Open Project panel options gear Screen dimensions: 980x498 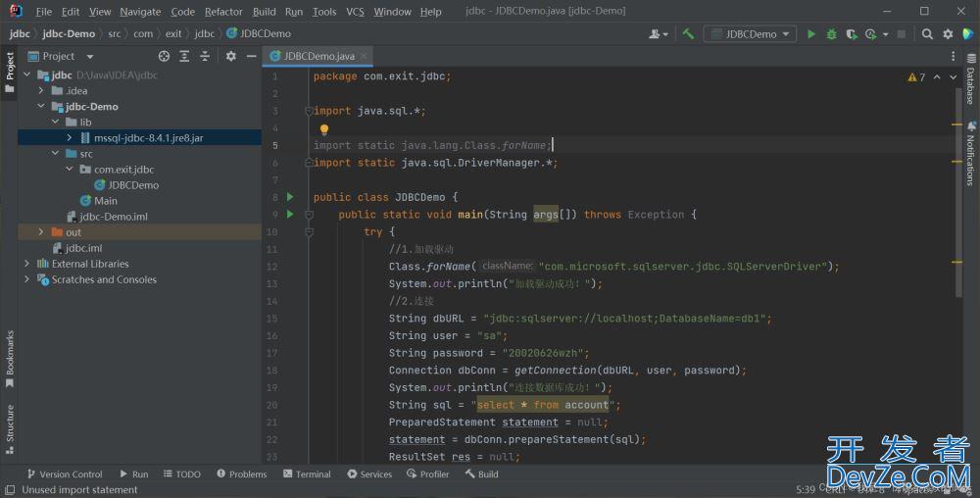230,56
